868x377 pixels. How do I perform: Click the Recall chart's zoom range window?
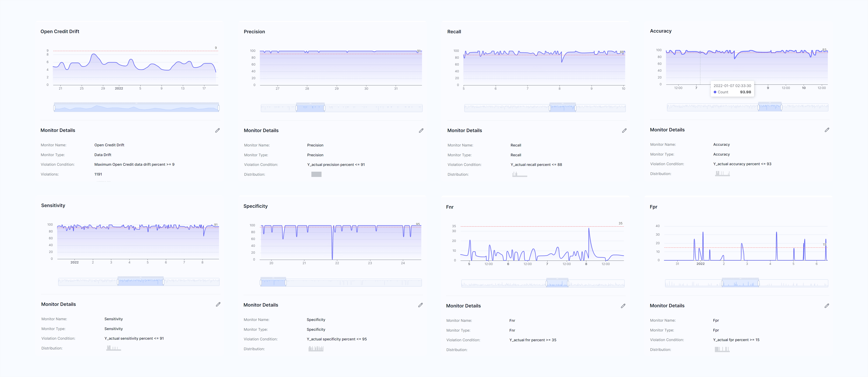[x=562, y=108]
